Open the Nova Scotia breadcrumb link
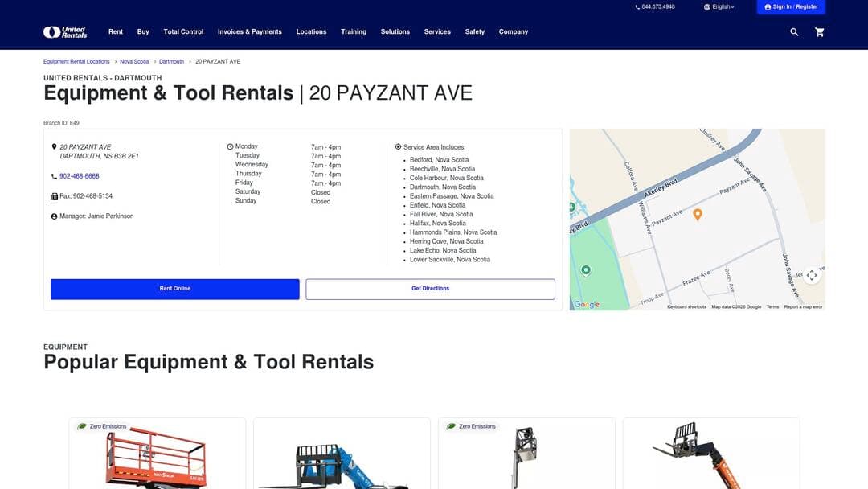Viewport: 868px width, 489px height. click(133, 60)
